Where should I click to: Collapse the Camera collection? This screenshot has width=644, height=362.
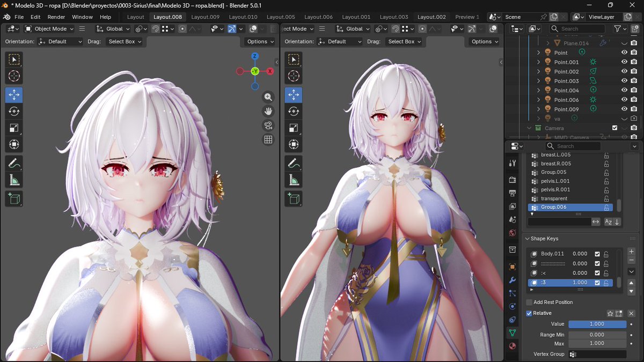click(x=529, y=128)
